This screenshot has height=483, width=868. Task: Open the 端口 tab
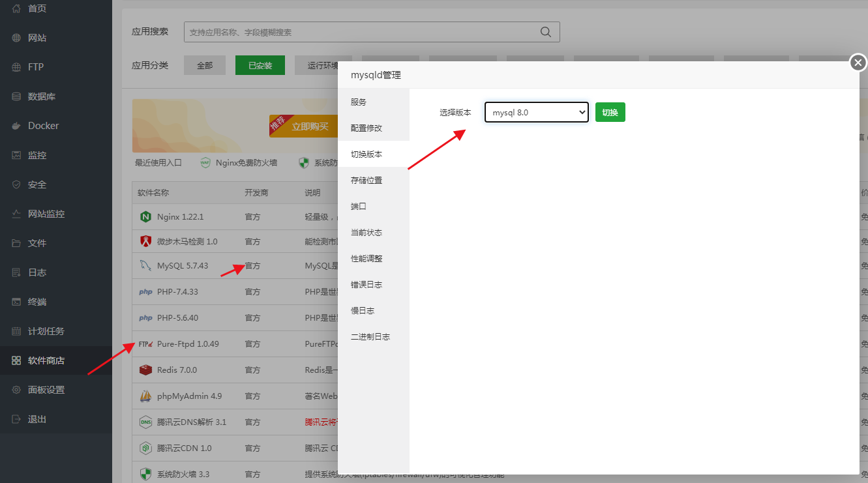coord(374,206)
